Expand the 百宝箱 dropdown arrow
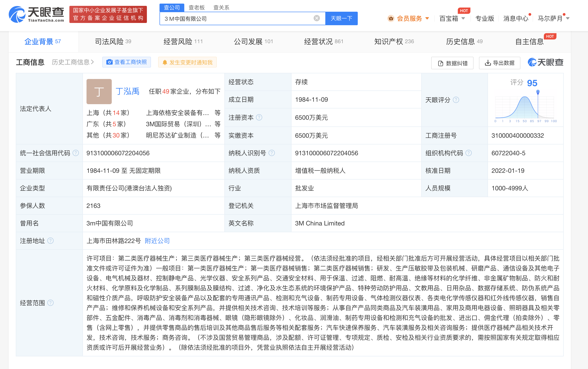Screen dimensions: 588x369 [x=463, y=18]
